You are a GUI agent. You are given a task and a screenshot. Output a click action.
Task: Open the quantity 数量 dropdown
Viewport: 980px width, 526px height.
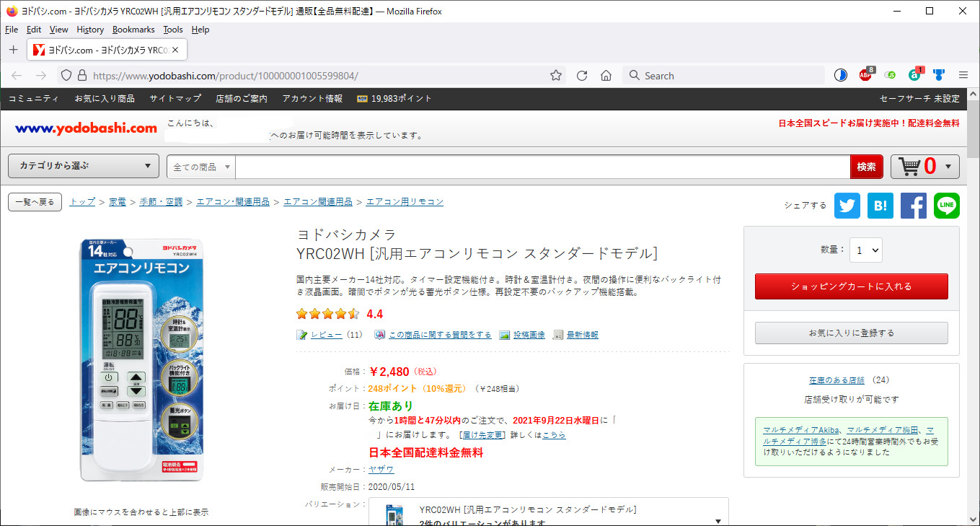[x=865, y=250]
